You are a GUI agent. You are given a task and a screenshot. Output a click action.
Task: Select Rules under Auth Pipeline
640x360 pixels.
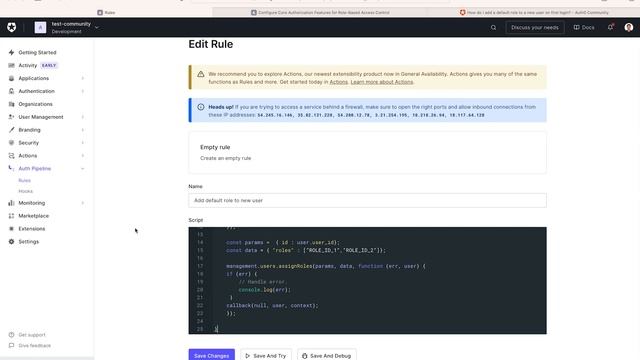(x=24, y=180)
